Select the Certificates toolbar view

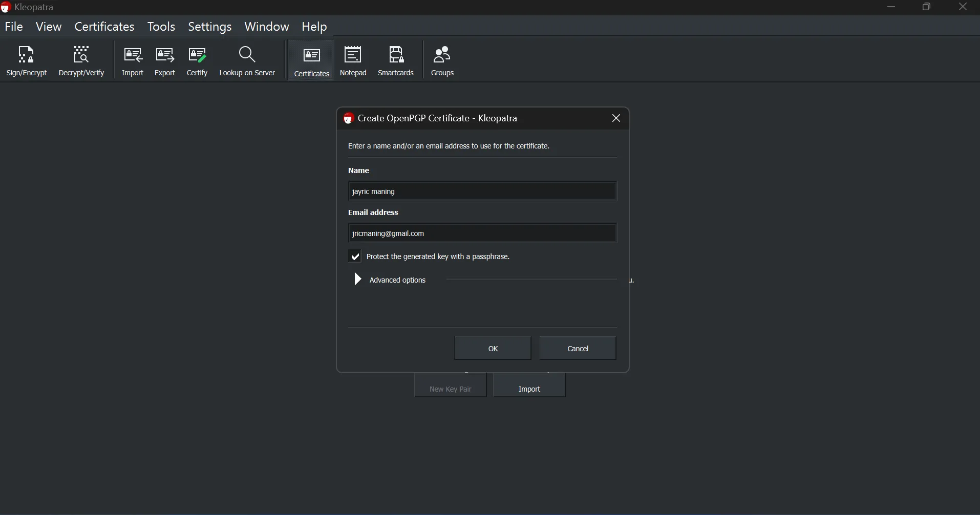pyautogui.click(x=312, y=61)
